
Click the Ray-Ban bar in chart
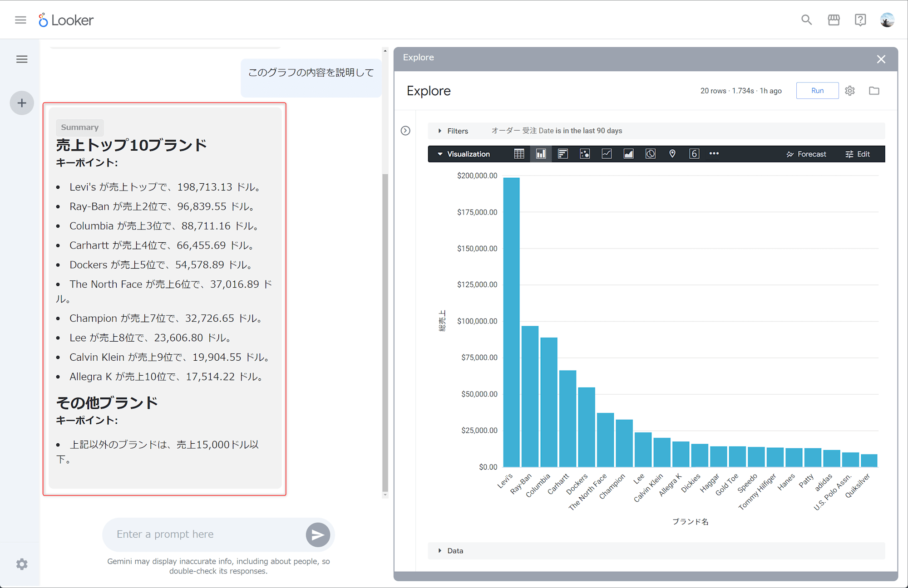tap(530, 397)
